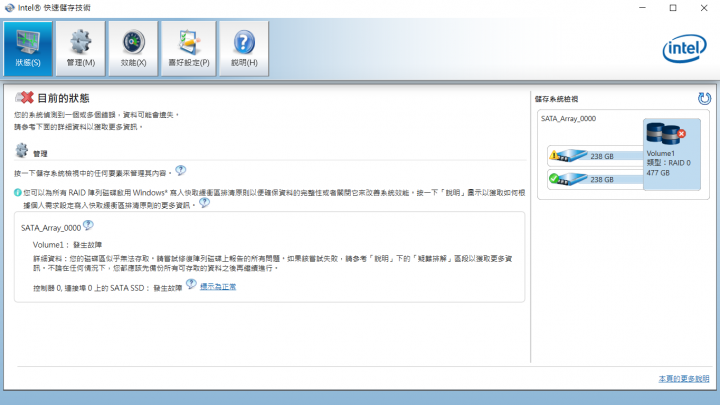
Task: Open the 喜好設定(P) preferences tab
Action: point(189,48)
